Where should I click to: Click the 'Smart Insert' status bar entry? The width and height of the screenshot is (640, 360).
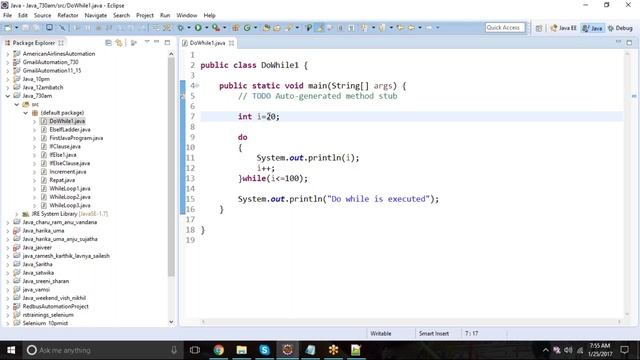(x=433, y=333)
